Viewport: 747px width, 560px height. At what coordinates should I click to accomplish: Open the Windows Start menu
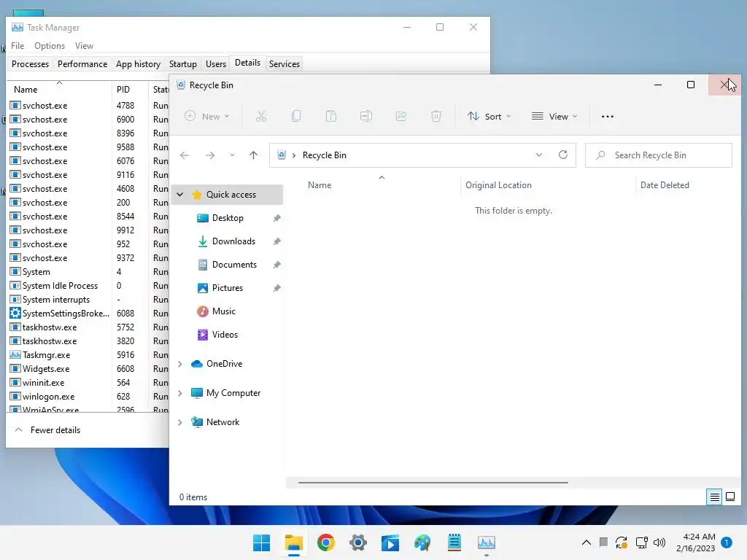(x=262, y=542)
